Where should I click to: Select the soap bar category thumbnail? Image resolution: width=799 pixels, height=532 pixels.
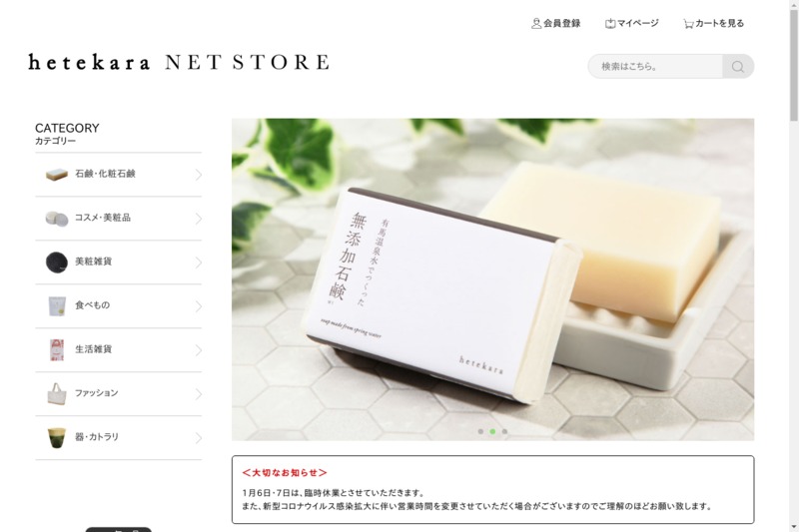[57, 174]
